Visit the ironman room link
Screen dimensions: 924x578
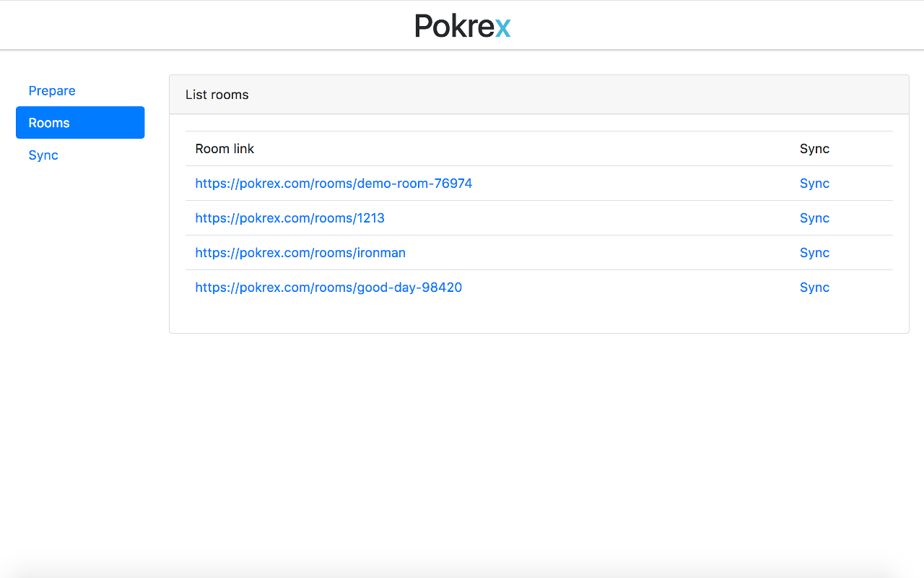300,253
